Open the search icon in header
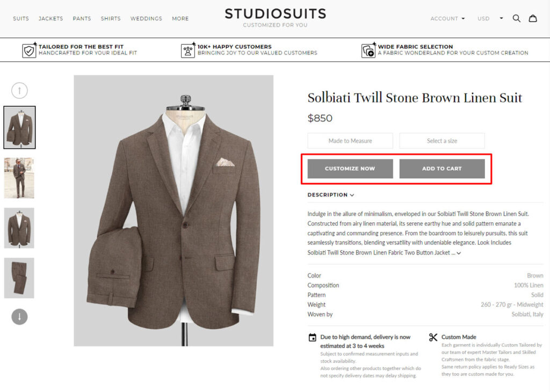Screen dimensions: 550x392 516,18
